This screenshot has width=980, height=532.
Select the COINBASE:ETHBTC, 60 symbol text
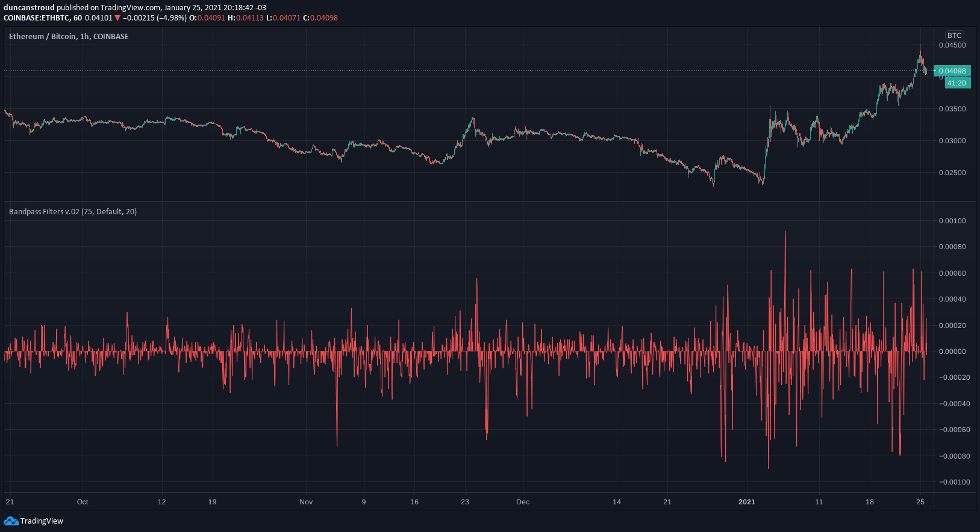click(x=43, y=18)
